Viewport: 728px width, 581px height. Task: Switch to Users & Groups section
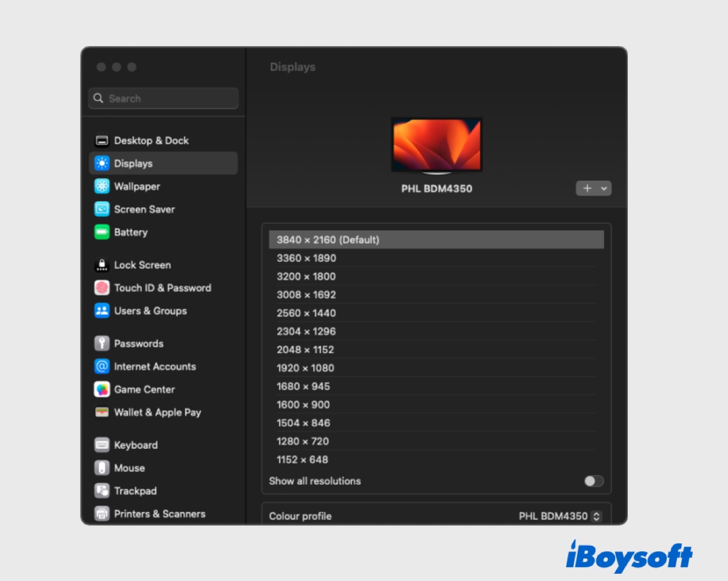coord(150,311)
